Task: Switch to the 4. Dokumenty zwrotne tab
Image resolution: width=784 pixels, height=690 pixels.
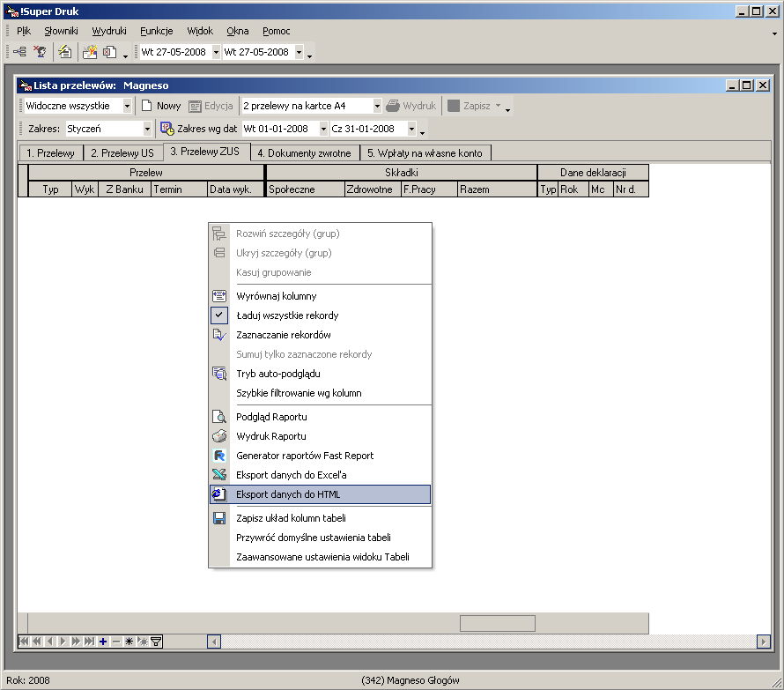Action: point(304,152)
